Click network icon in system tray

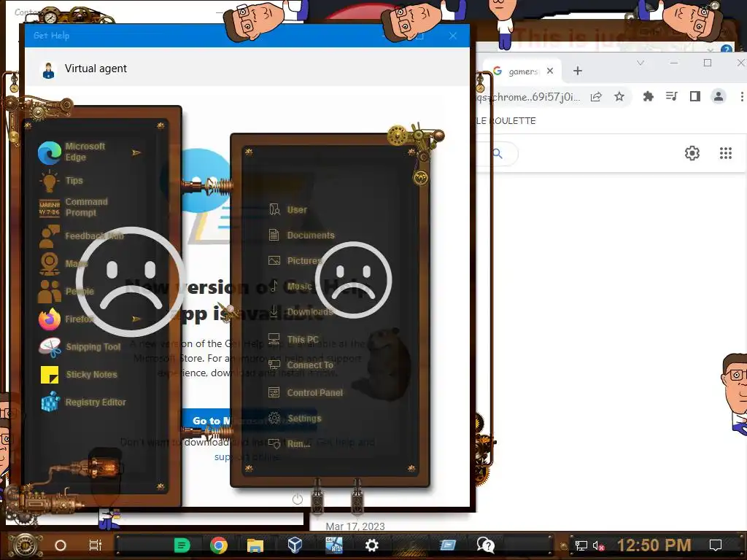click(x=581, y=545)
